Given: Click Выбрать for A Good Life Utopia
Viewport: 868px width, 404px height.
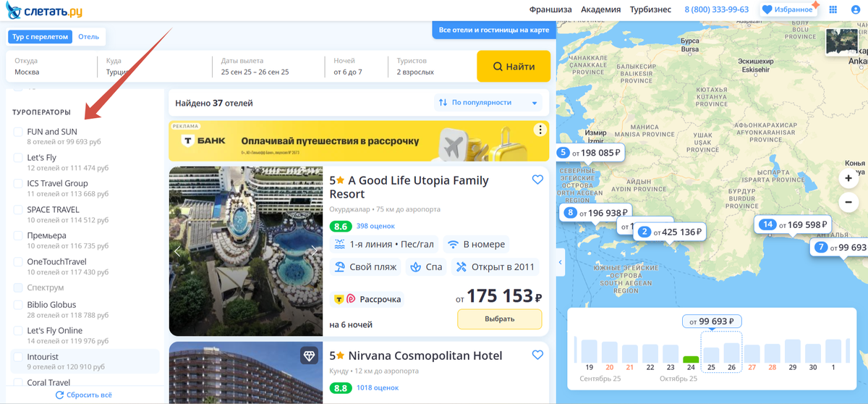Looking at the screenshot, I should click(x=499, y=319).
